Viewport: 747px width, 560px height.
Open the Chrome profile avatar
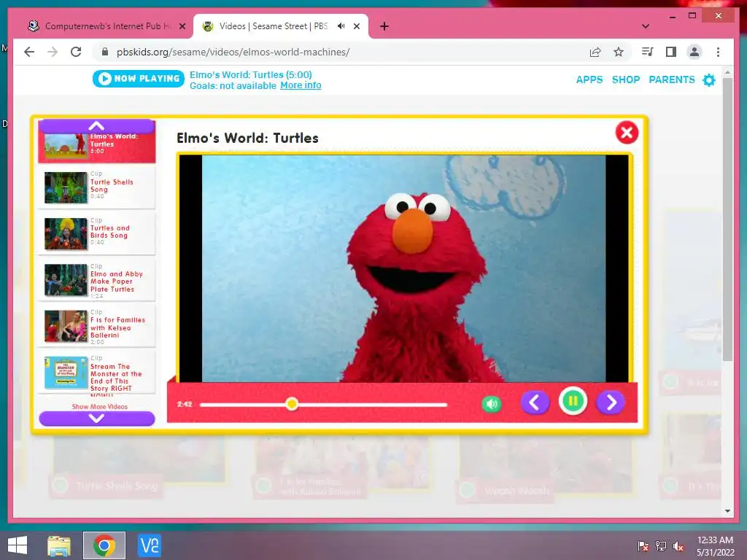694,52
